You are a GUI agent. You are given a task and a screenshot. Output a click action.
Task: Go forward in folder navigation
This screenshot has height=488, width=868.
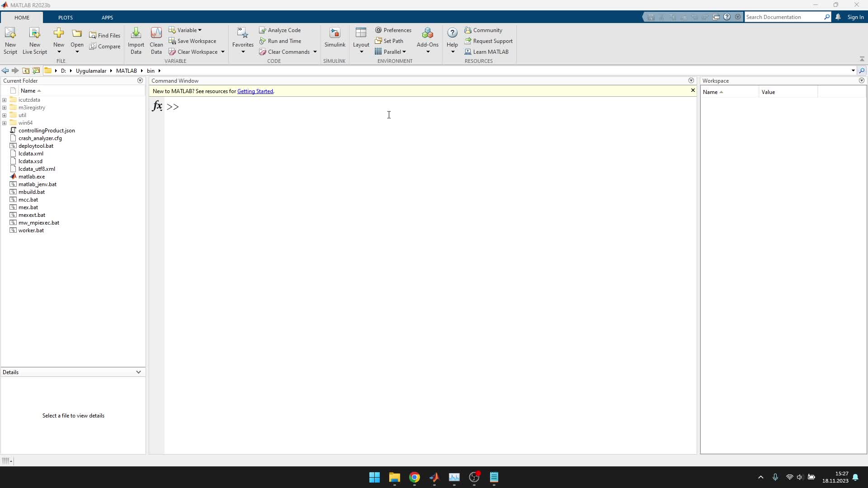pyautogui.click(x=15, y=70)
